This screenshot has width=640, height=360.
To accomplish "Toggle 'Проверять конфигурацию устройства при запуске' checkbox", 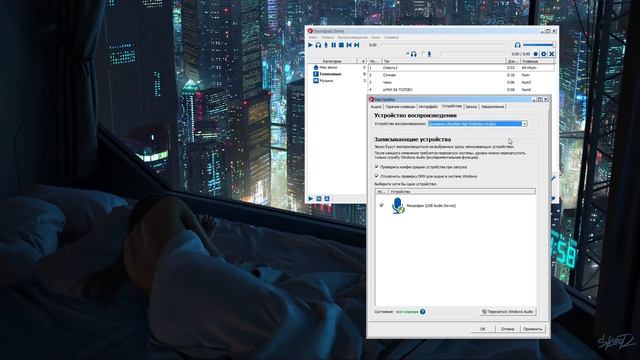I will click(x=377, y=167).
